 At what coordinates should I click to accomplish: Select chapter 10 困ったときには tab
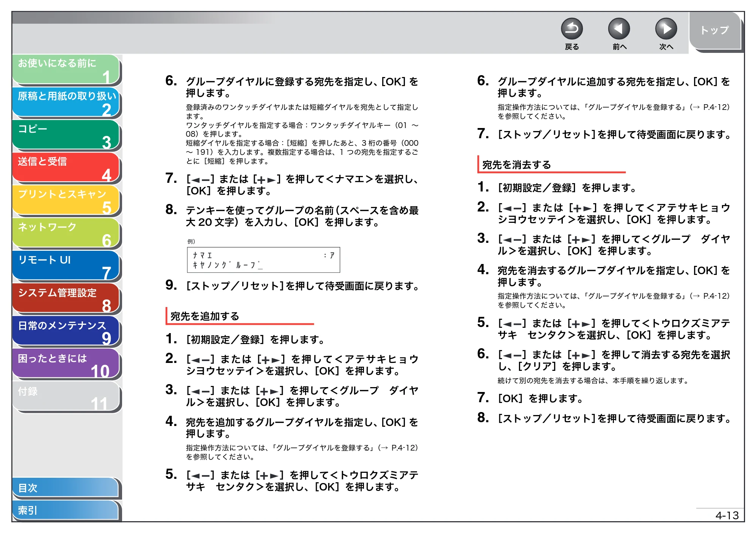pos(66,364)
